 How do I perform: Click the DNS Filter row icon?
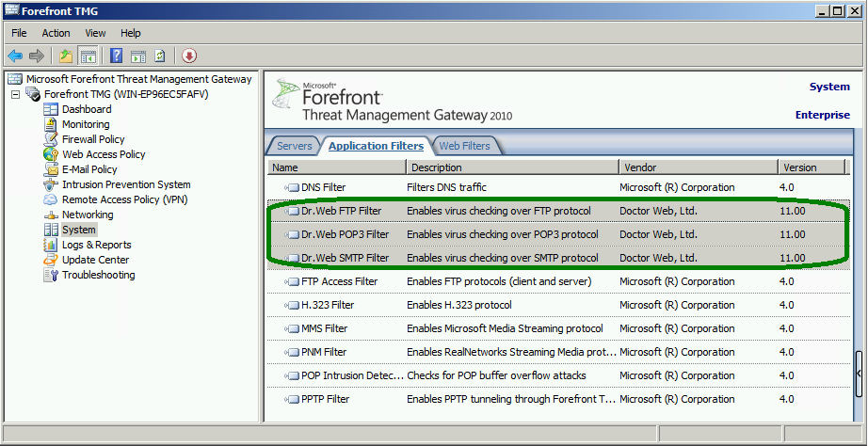[x=292, y=187]
